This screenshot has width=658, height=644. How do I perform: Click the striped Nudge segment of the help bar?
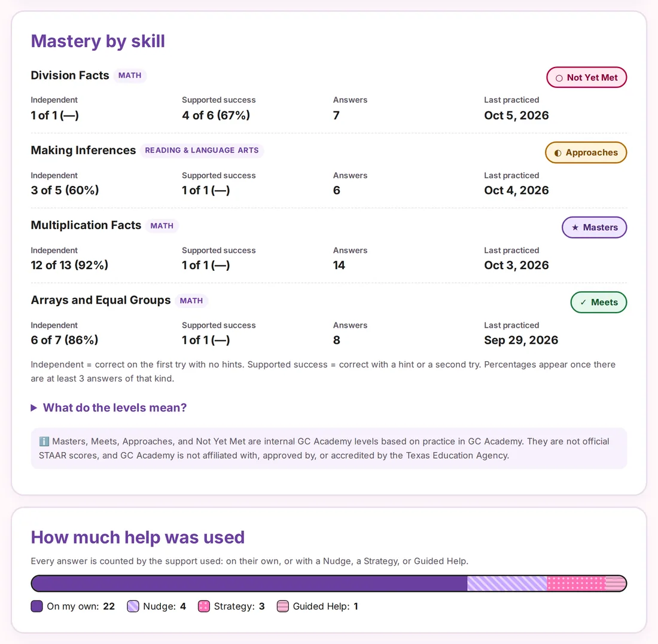tap(507, 583)
